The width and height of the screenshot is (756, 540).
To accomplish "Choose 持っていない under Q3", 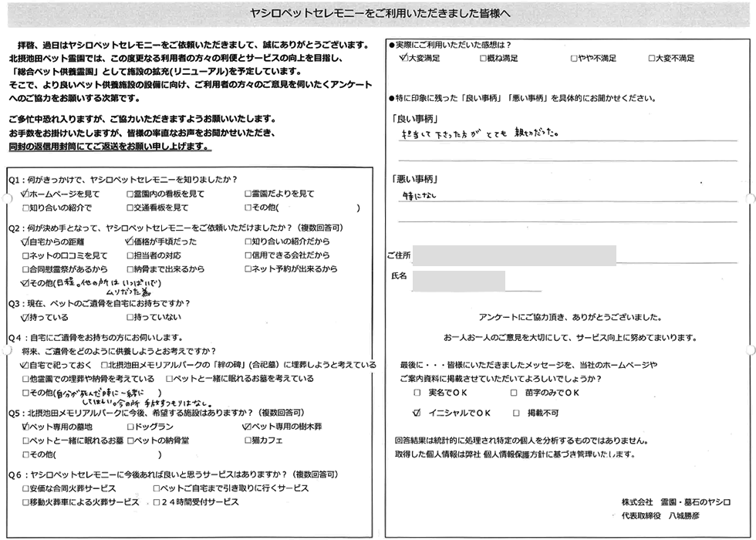I will (130, 317).
